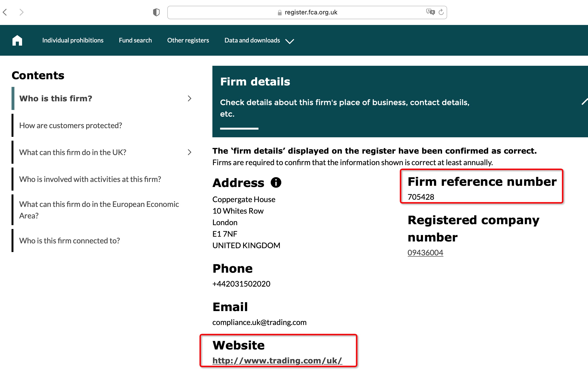
Task: Jump to 'How are customers protected?'
Action: [71, 125]
